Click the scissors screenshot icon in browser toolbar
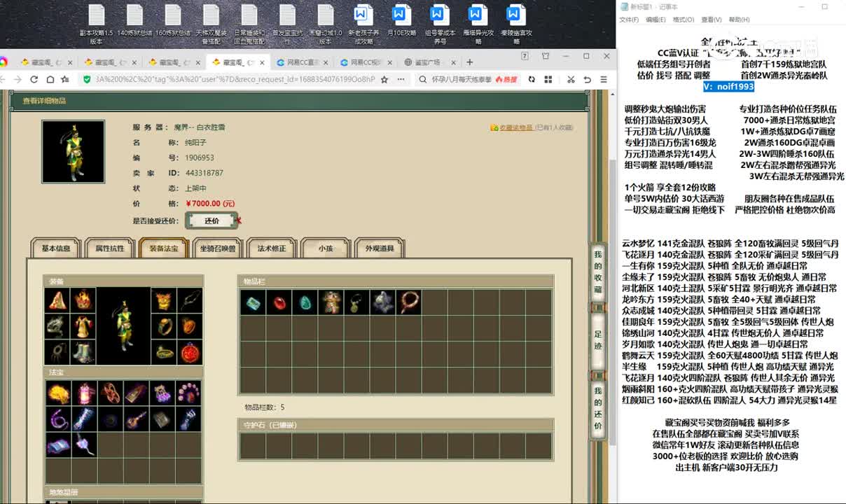This screenshot has width=846, height=504. click(x=571, y=80)
